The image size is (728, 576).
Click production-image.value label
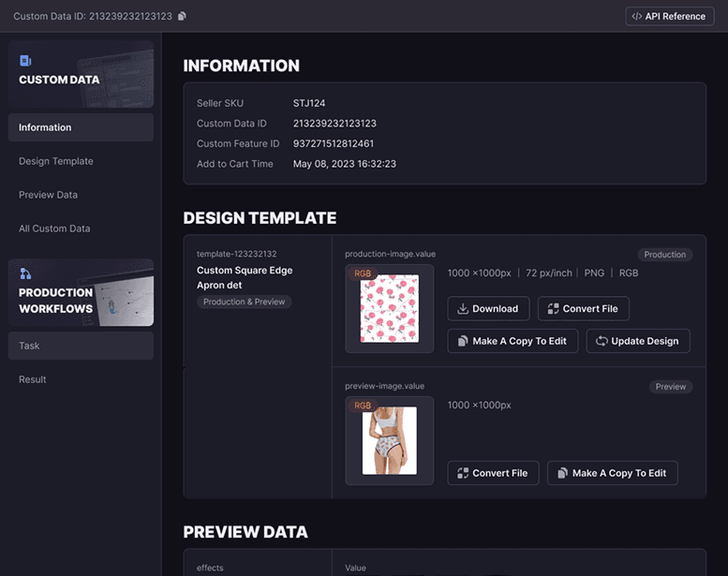pyautogui.click(x=391, y=254)
